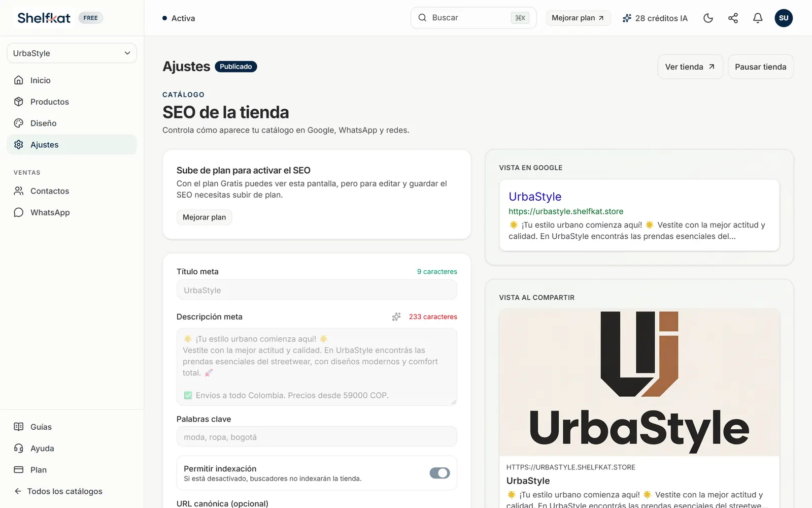Go to Productos section
Viewport: 812px width, 508px height.
tap(72, 102)
